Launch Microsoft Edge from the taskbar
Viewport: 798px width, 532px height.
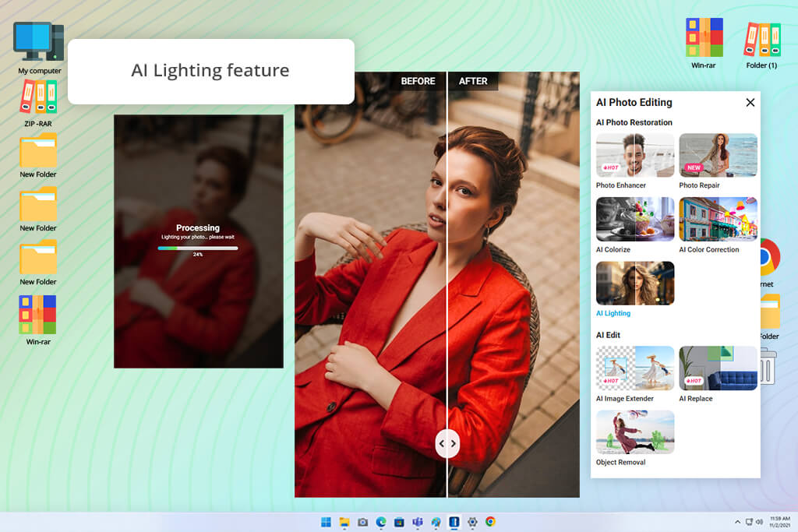point(381,522)
